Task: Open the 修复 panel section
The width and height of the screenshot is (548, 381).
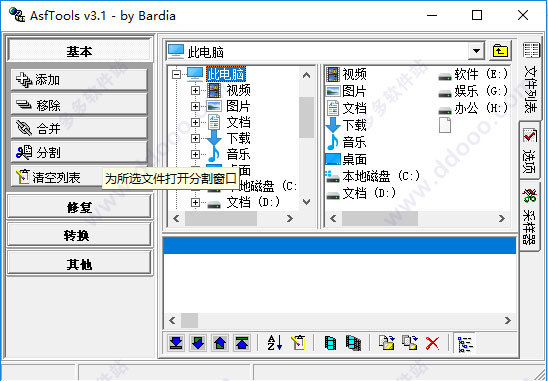Action: pyautogui.click(x=79, y=207)
